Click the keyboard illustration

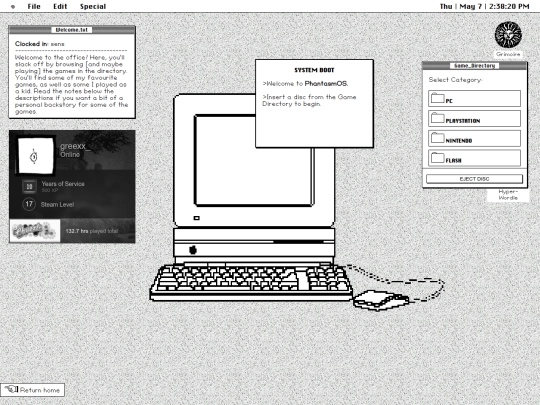[251, 282]
